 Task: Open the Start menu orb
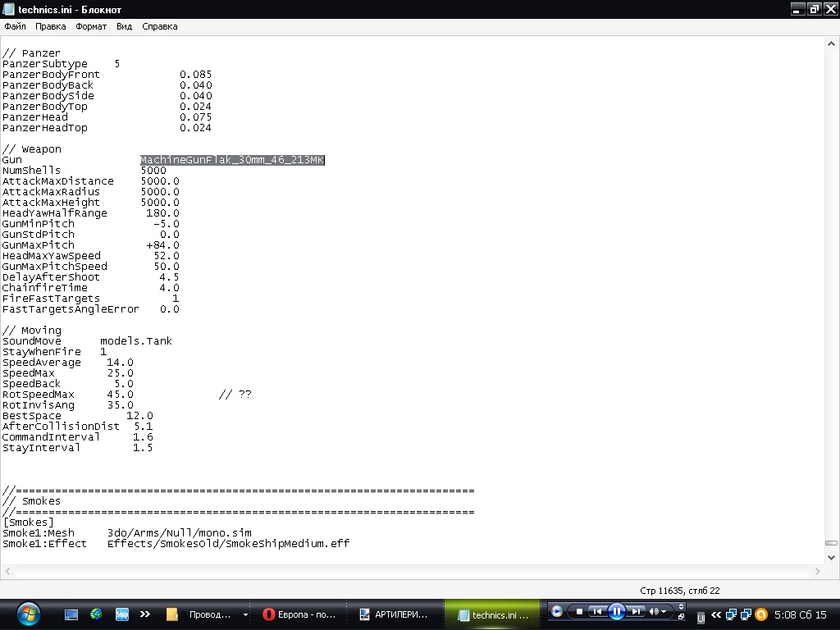(29, 614)
